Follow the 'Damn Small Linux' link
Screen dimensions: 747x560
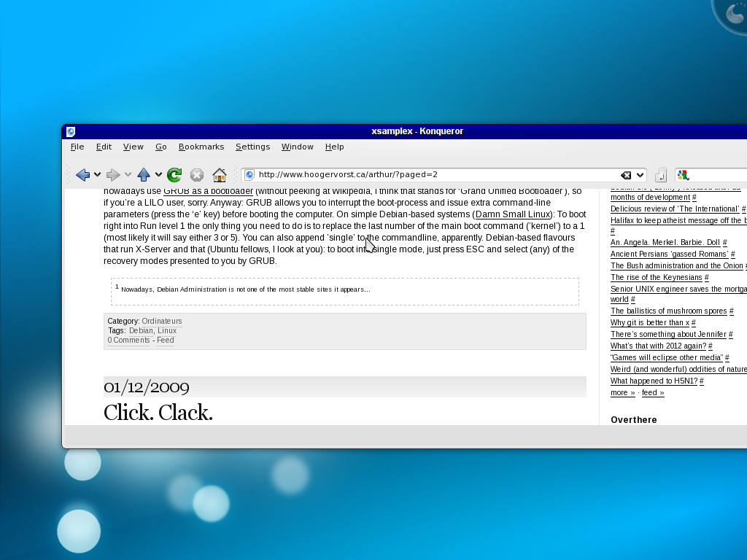(x=513, y=214)
